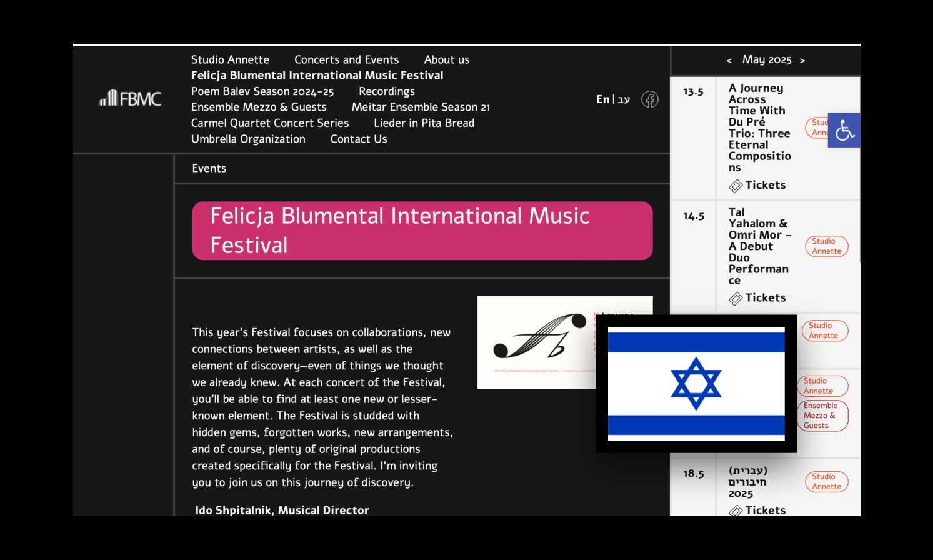Screen dimensions: 933x560
Task: Click Ido Shpitalnik, Musical Director text
Action: click(282, 510)
